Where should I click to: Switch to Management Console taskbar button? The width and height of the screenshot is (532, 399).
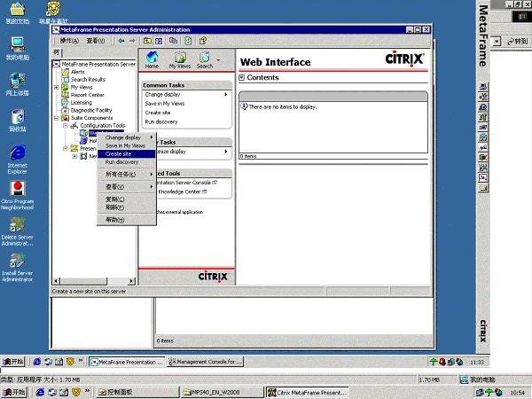[x=206, y=362]
